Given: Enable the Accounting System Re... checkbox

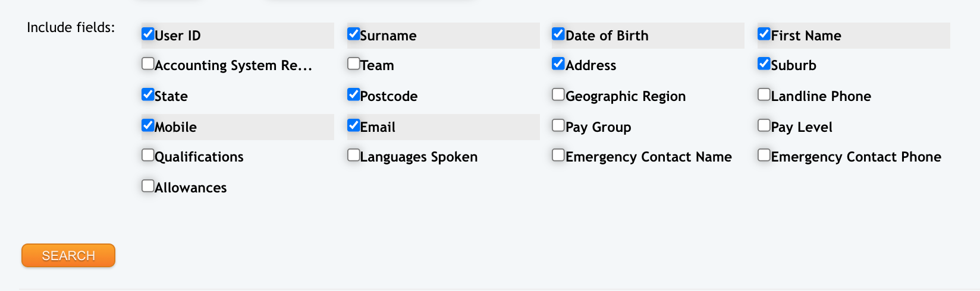Looking at the screenshot, I should (148, 64).
